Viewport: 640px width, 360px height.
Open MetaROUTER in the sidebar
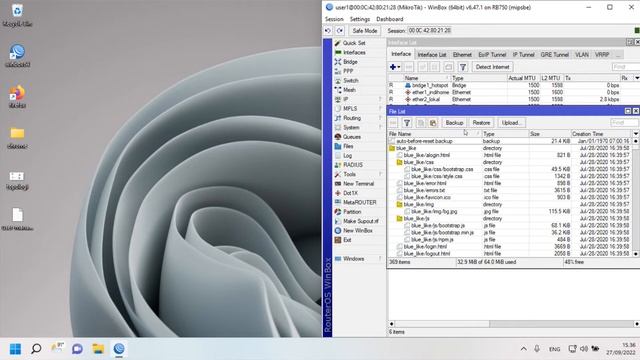tap(359, 202)
